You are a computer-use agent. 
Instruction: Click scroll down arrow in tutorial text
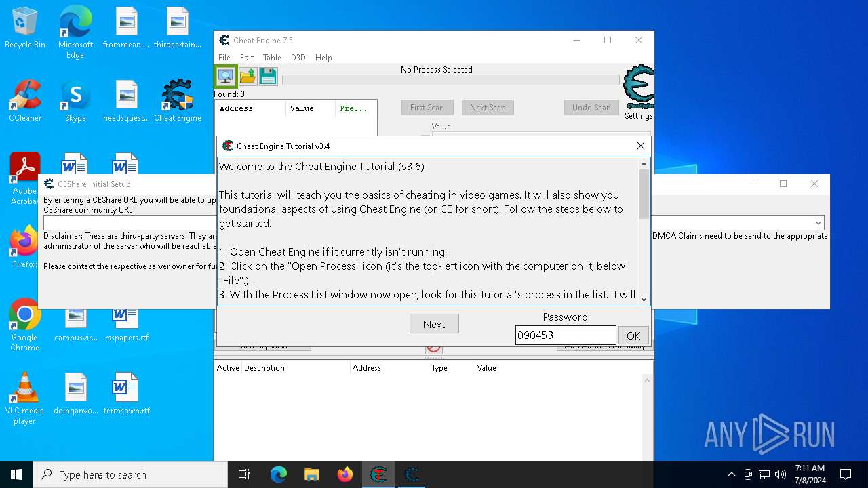[644, 299]
